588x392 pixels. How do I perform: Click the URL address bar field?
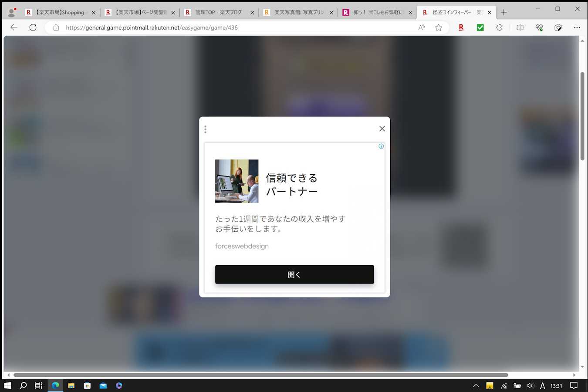(x=235, y=27)
